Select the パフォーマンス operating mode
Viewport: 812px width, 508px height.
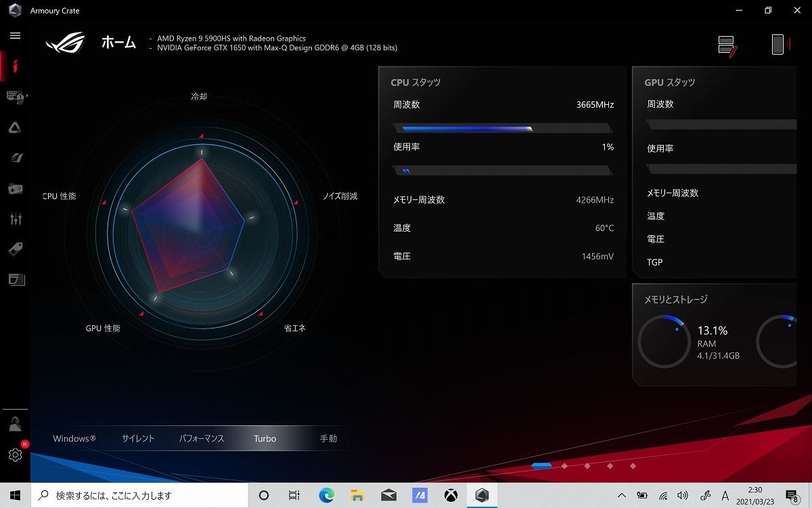click(x=202, y=438)
